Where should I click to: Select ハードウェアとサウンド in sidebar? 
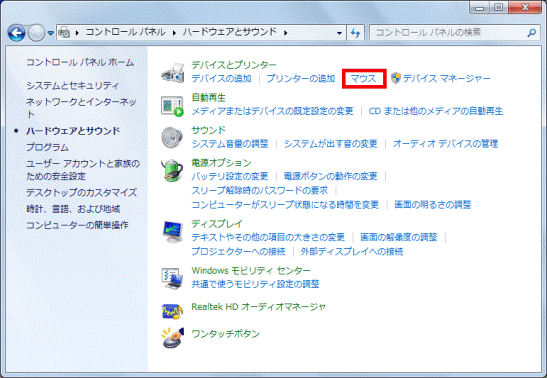coord(73,131)
